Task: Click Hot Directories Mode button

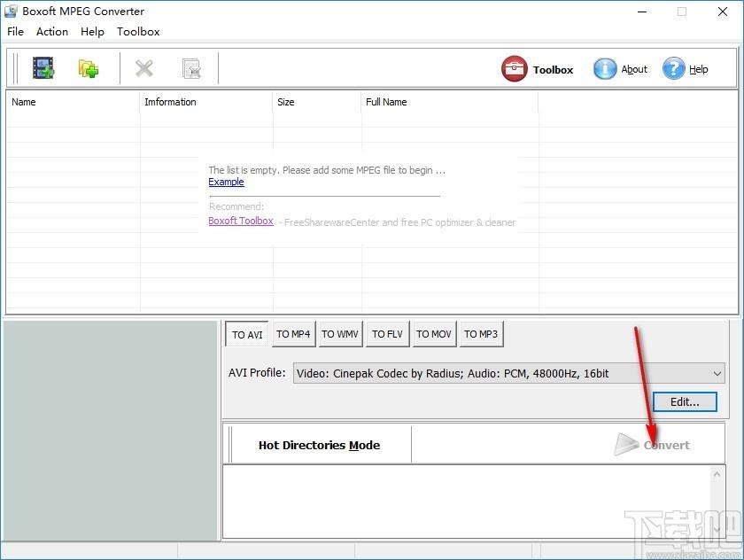Action: click(320, 445)
